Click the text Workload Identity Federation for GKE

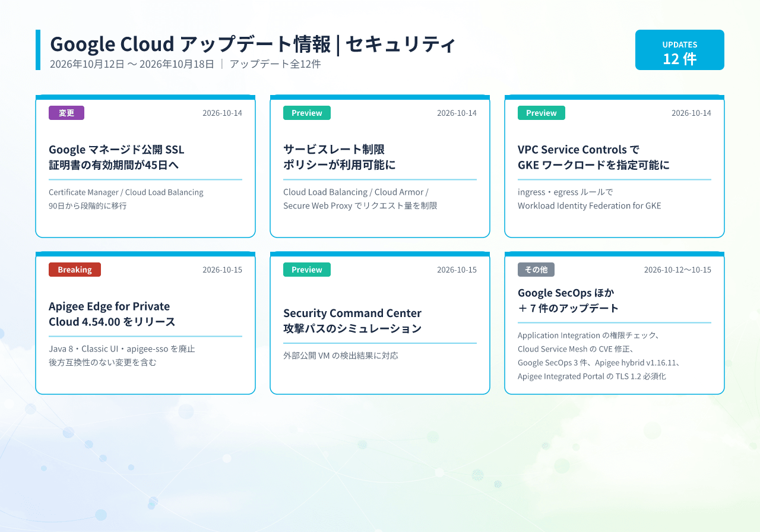pos(589,206)
